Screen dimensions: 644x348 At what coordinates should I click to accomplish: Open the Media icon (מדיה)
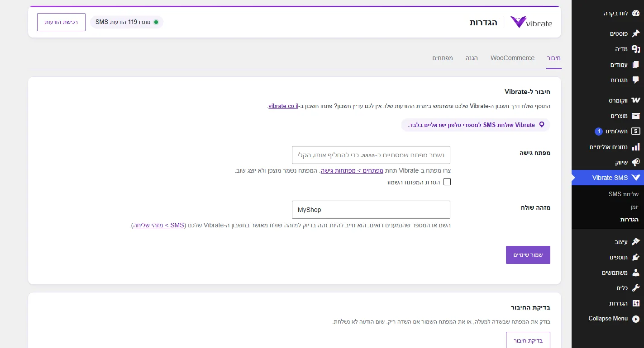pos(635,49)
